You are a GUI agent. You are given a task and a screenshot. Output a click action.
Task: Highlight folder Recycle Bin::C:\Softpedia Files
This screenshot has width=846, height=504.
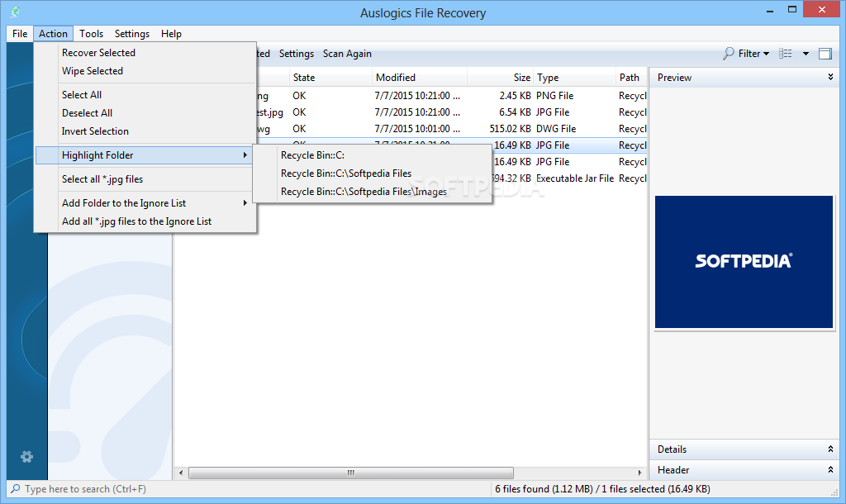[373, 174]
